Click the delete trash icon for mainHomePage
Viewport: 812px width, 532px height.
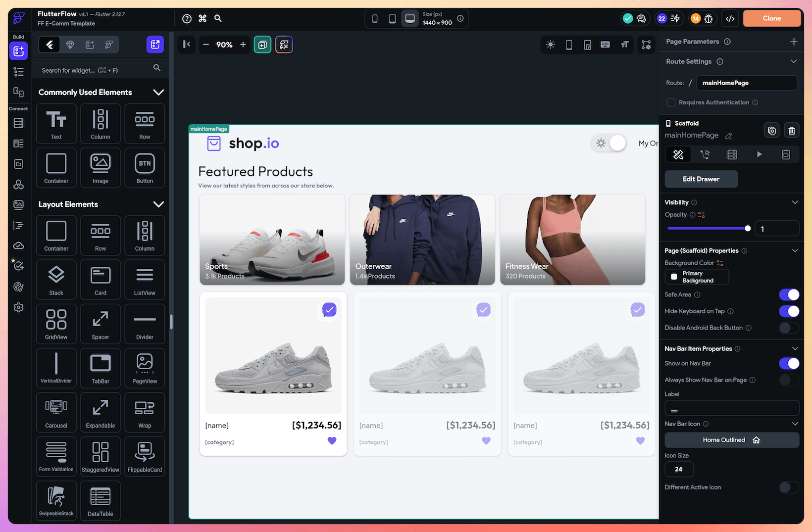pos(791,131)
